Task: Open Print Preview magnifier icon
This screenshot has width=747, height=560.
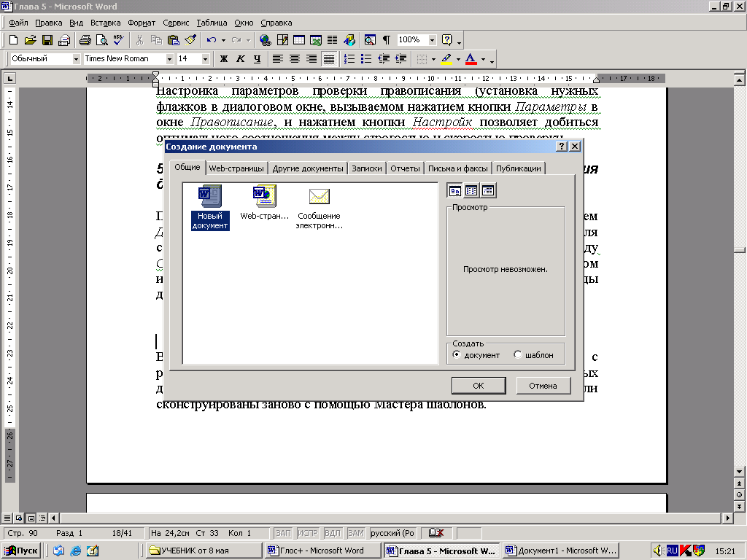Action: (101, 40)
